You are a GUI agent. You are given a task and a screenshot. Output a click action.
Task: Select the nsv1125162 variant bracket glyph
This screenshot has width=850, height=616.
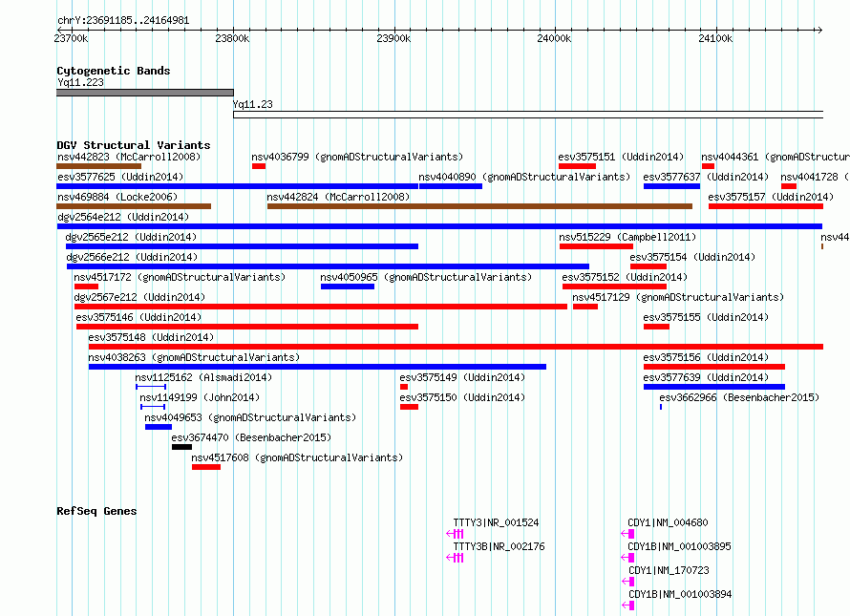[x=151, y=387]
